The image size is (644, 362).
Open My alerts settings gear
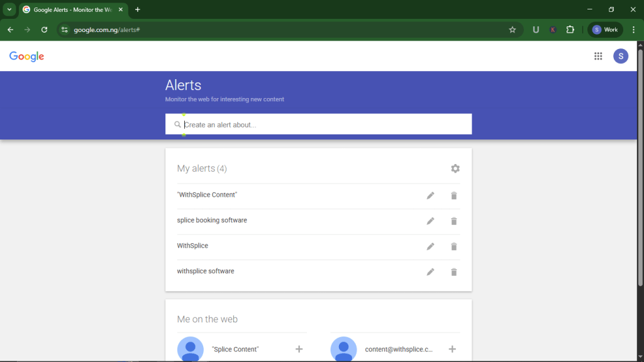[455, 168]
